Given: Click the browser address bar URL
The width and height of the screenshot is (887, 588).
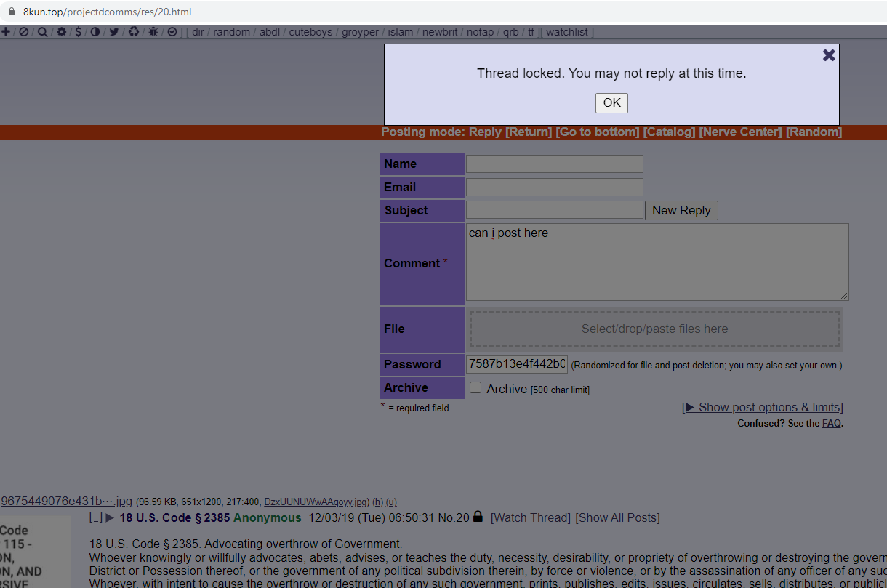Looking at the screenshot, I should 107,12.
